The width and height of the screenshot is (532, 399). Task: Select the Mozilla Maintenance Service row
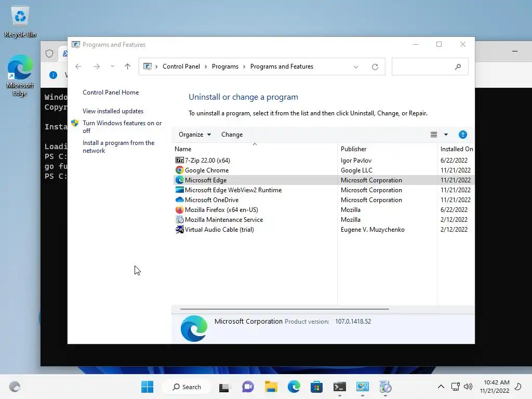324,219
